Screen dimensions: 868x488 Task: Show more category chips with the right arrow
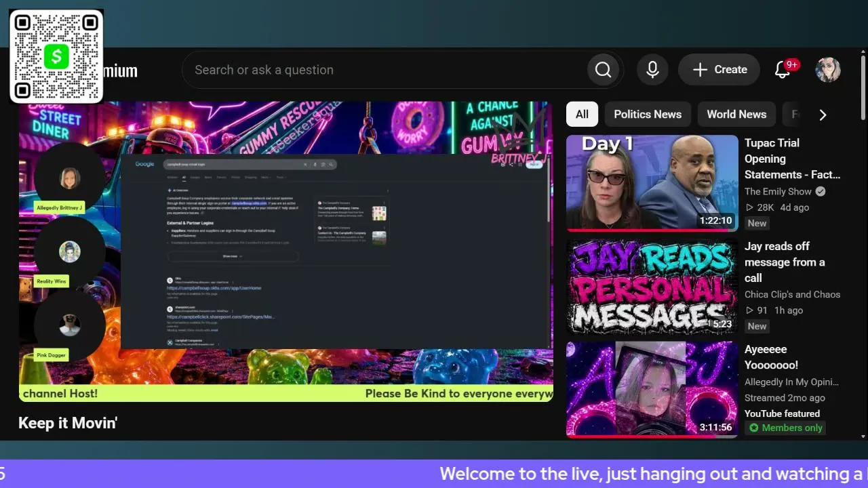[x=823, y=115]
